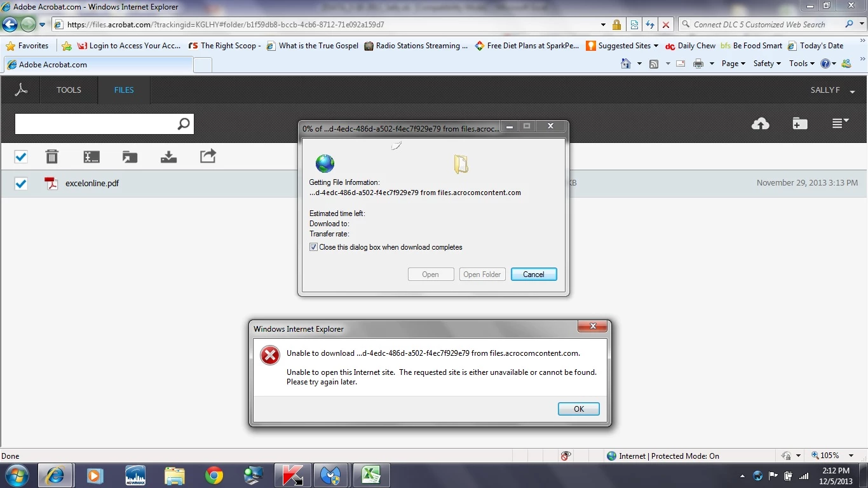Open the TOOLS tab
Viewport: 868px width, 488px height.
coord(69,90)
